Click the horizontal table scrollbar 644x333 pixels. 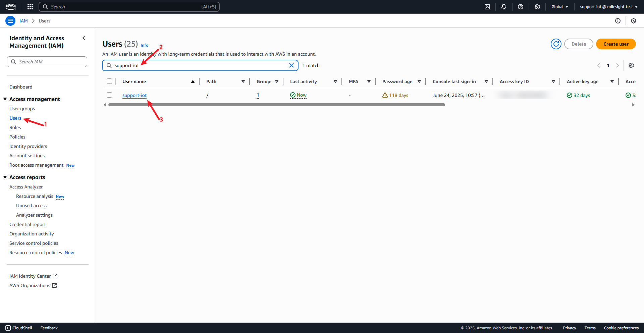[x=277, y=105]
